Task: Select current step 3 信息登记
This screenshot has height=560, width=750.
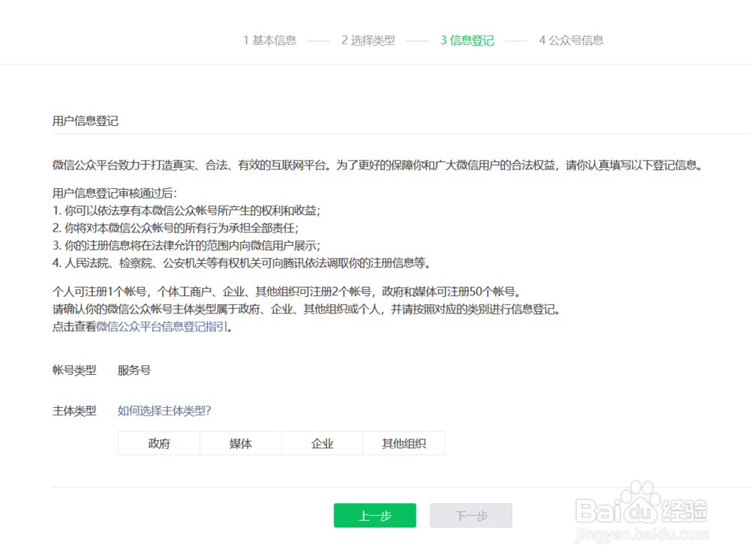Action: click(x=467, y=40)
